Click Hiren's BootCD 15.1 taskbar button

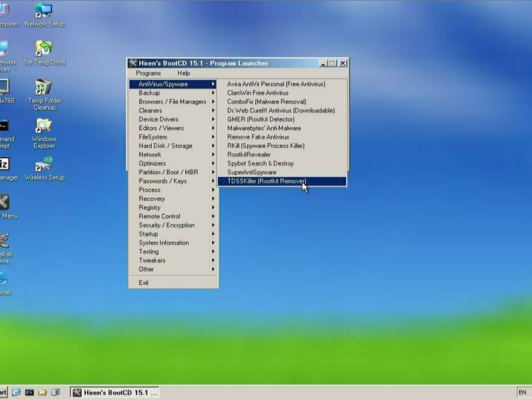115,392
